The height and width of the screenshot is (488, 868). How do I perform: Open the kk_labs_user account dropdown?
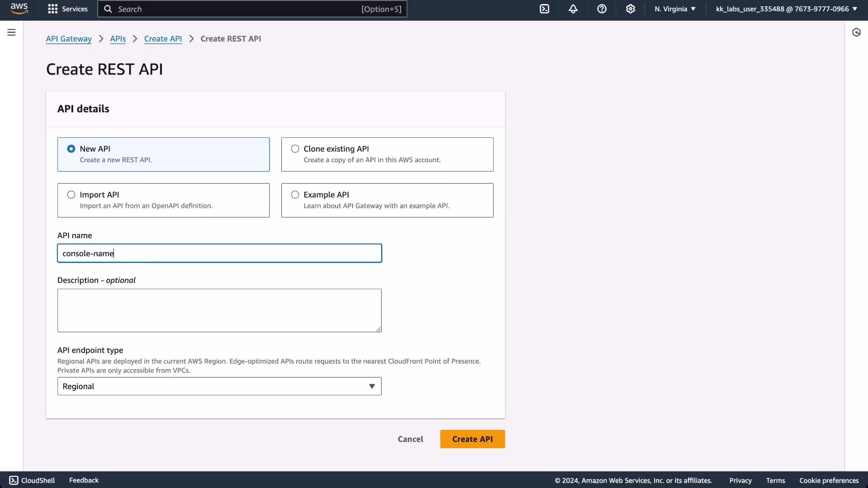787,9
